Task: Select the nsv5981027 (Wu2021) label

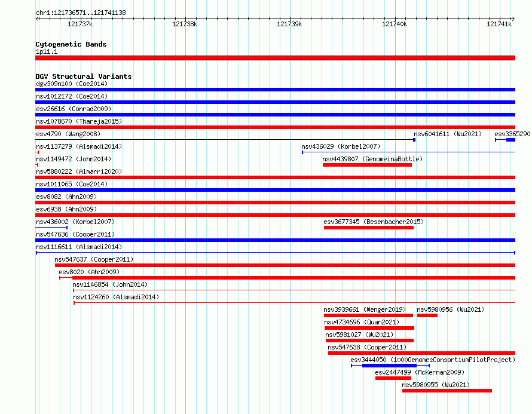Action: [x=359, y=335]
